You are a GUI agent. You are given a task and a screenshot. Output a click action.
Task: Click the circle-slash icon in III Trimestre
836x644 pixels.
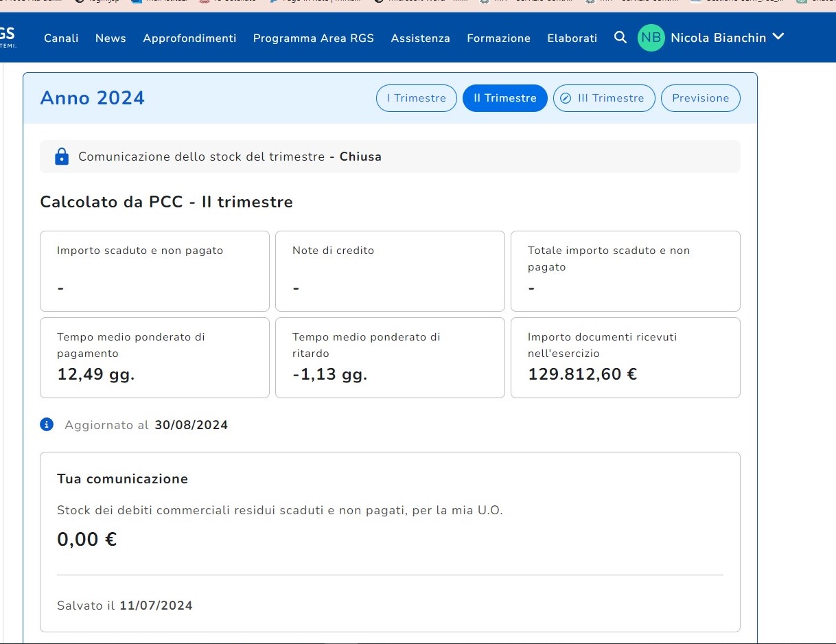[x=566, y=98]
